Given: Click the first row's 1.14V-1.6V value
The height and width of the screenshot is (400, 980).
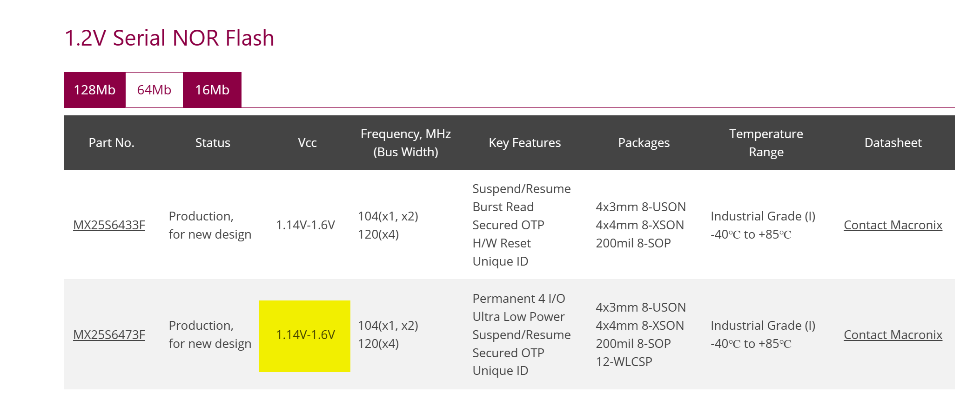Looking at the screenshot, I should click(305, 225).
